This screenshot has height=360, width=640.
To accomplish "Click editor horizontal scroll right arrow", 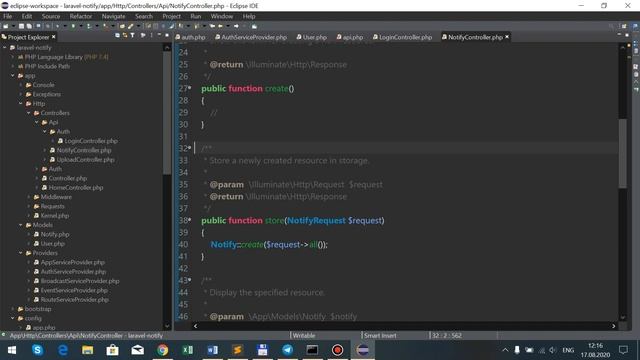I will 613,326.
